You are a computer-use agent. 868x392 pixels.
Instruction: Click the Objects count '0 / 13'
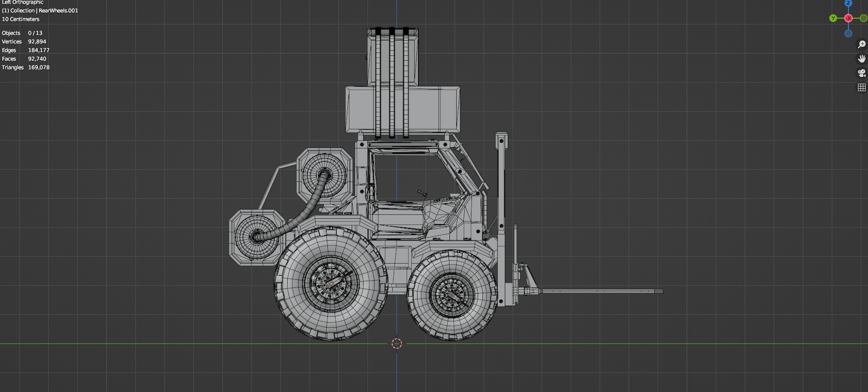pyautogui.click(x=35, y=33)
